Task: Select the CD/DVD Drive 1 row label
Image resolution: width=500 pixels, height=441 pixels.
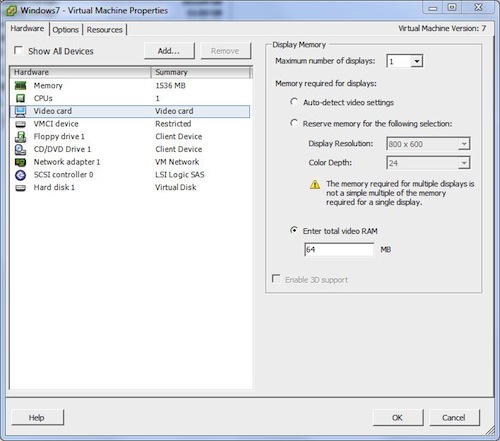Action: (x=62, y=149)
